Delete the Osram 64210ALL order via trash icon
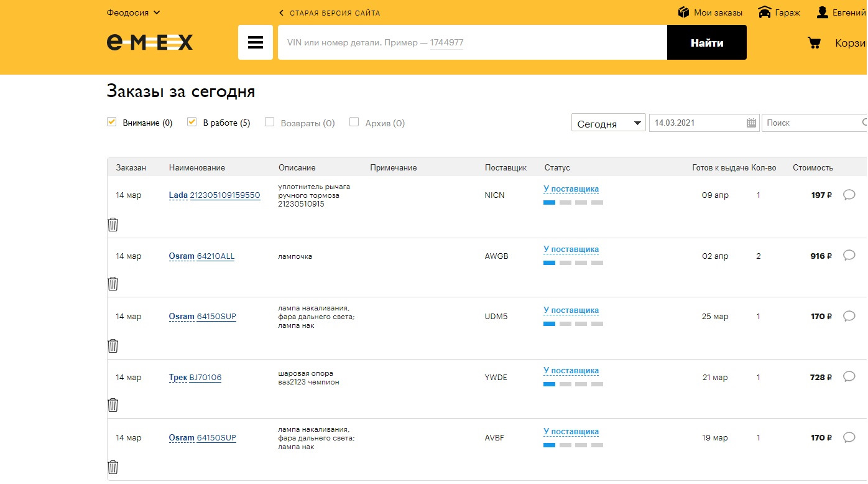 (113, 284)
